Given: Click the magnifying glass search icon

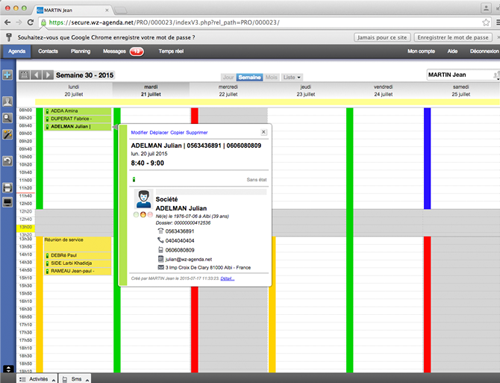Looking at the screenshot, I should (x=7, y=118).
